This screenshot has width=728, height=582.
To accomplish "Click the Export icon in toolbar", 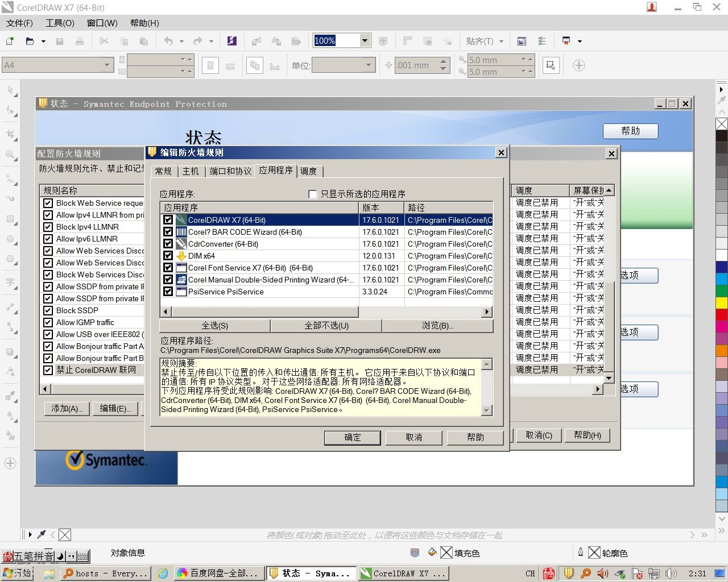I will (x=276, y=41).
